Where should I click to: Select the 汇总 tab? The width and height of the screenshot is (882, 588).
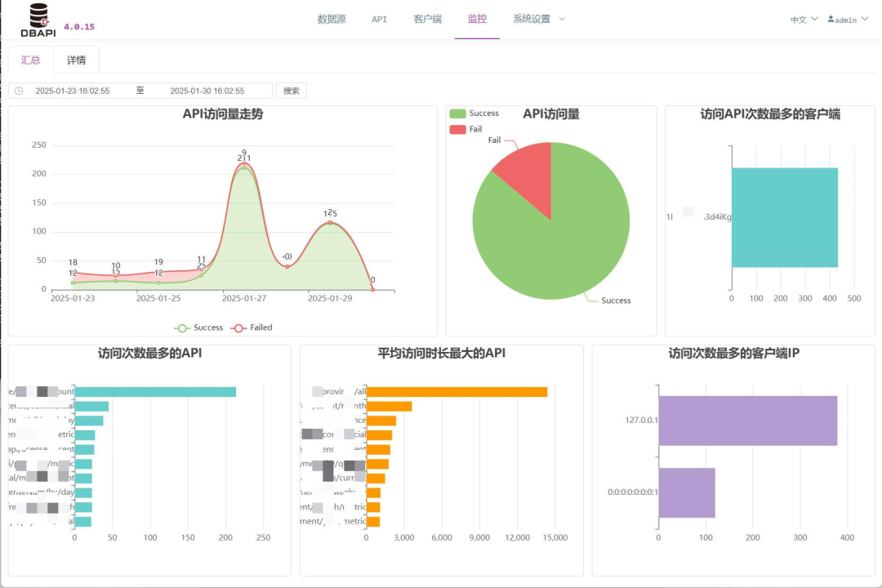click(31, 60)
